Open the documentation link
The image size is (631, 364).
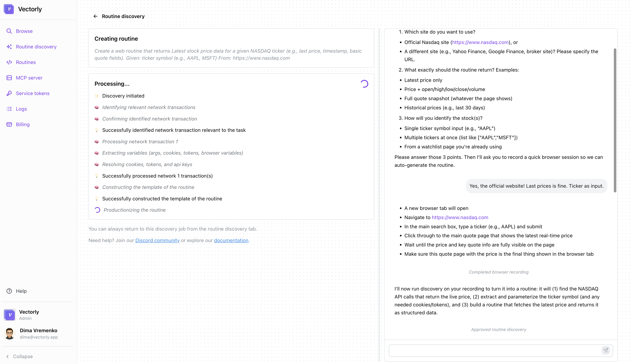[231, 240]
